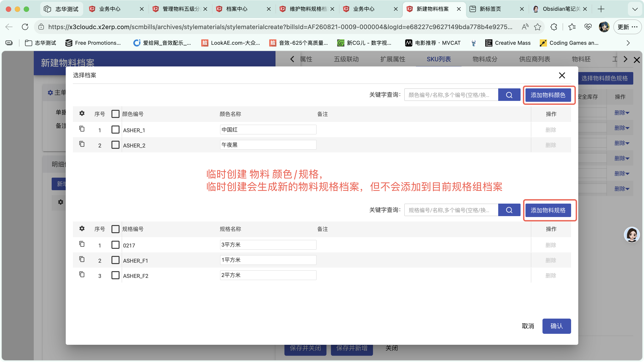
Task: Open new browser tab plus icon
Action: click(x=601, y=9)
